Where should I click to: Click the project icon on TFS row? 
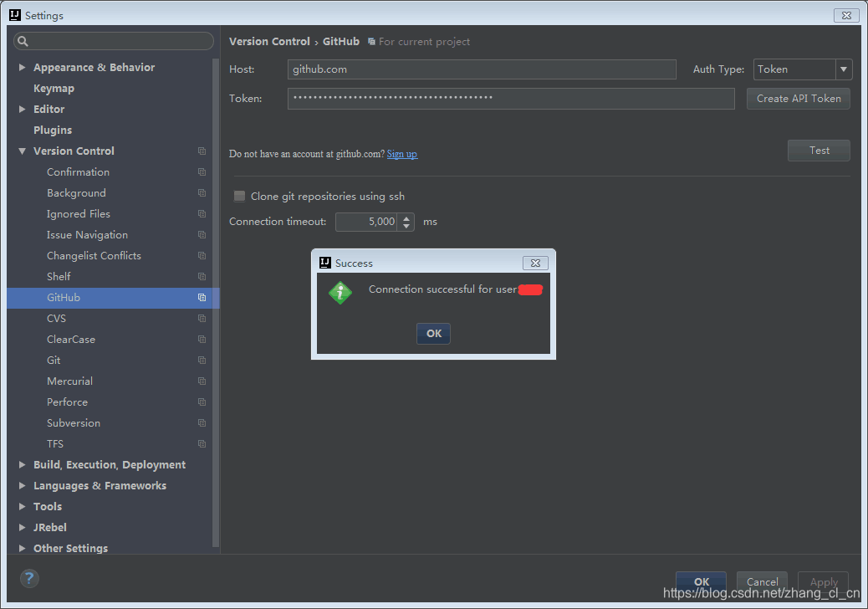tap(202, 444)
